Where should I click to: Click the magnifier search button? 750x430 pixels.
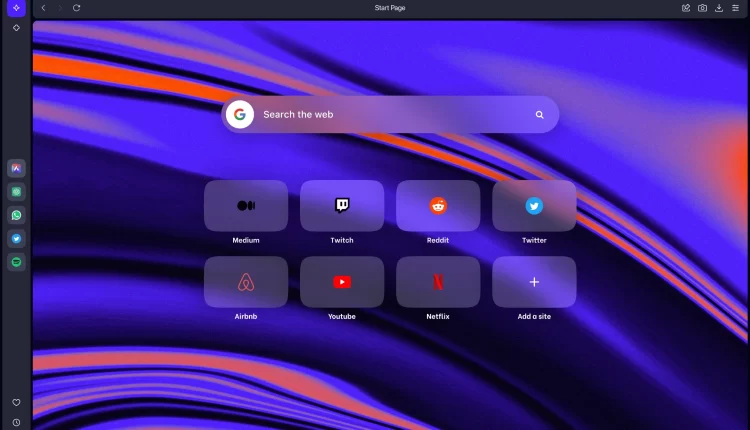540,115
